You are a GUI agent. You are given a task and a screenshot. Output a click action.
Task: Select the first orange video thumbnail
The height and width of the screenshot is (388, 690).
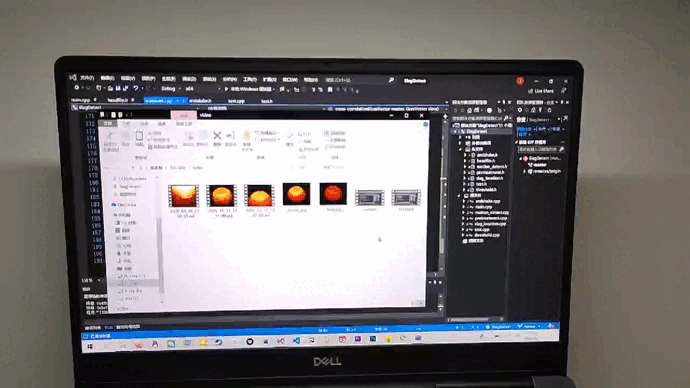click(x=184, y=196)
